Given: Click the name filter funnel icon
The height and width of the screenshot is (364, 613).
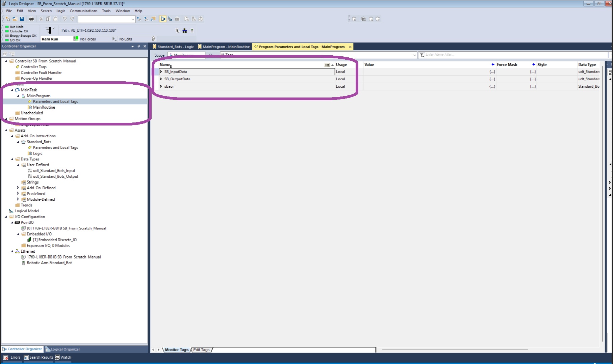Looking at the screenshot, I should pyautogui.click(x=422, y=55).
